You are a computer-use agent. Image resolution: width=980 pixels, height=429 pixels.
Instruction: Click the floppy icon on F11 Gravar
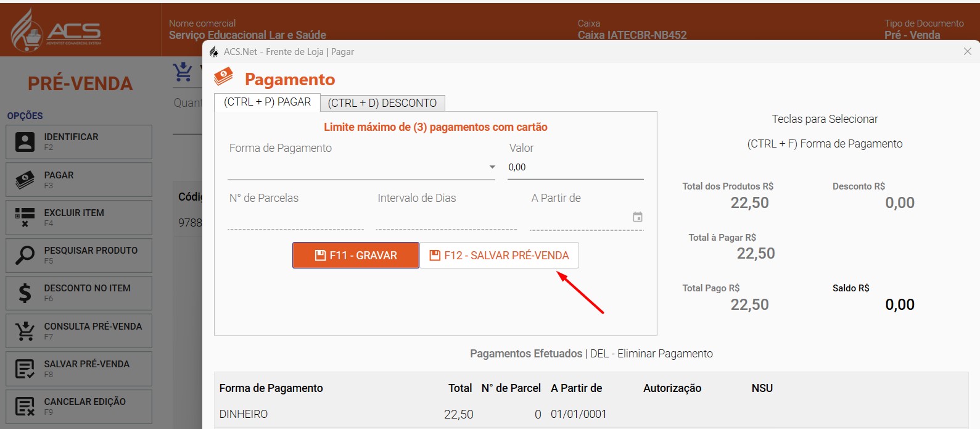pos(320,256)
